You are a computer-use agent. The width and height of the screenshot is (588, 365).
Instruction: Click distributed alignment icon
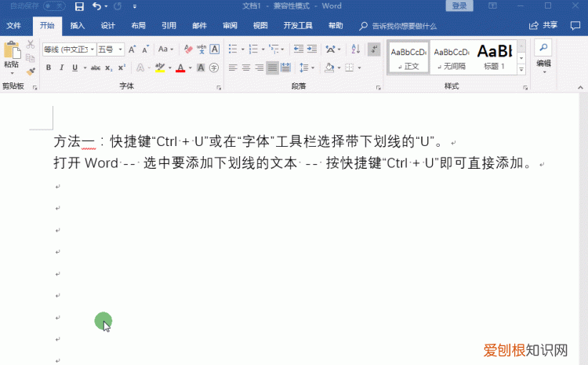coord(285,68)
